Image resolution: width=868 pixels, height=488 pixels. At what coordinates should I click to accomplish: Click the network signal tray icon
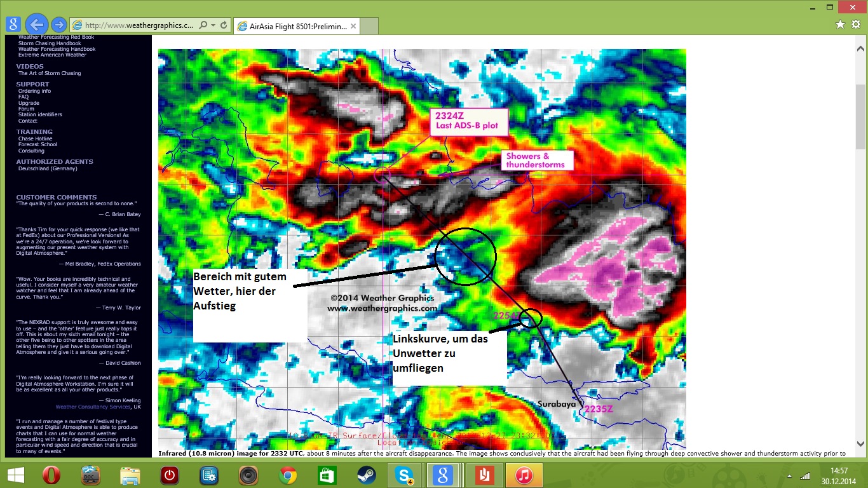tap(805, 476)
